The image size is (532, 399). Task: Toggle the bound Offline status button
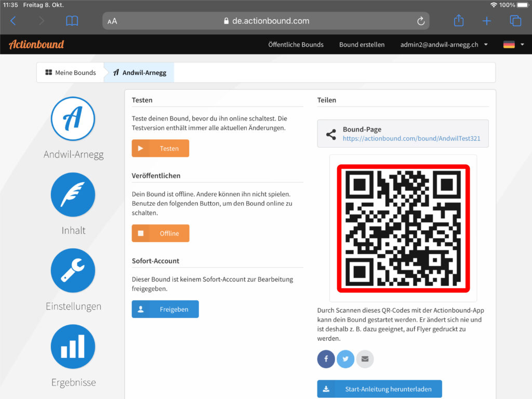pos(161,233)
